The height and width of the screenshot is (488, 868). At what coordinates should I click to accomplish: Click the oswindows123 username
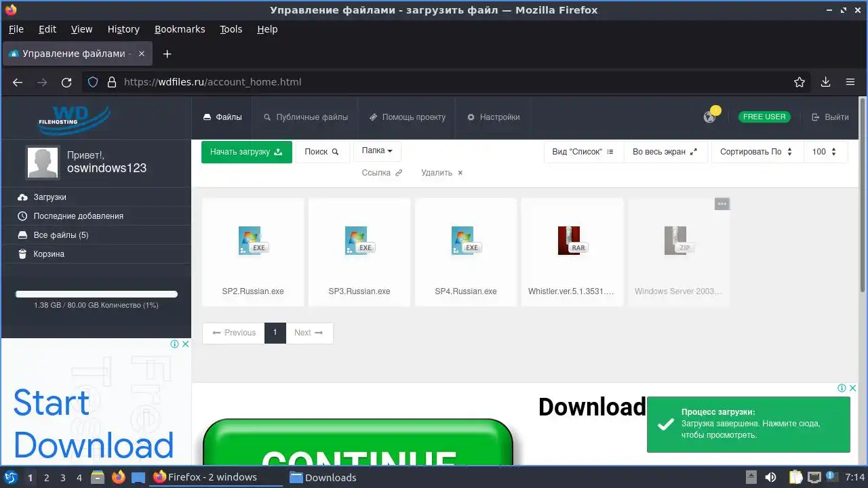point(106,168)
